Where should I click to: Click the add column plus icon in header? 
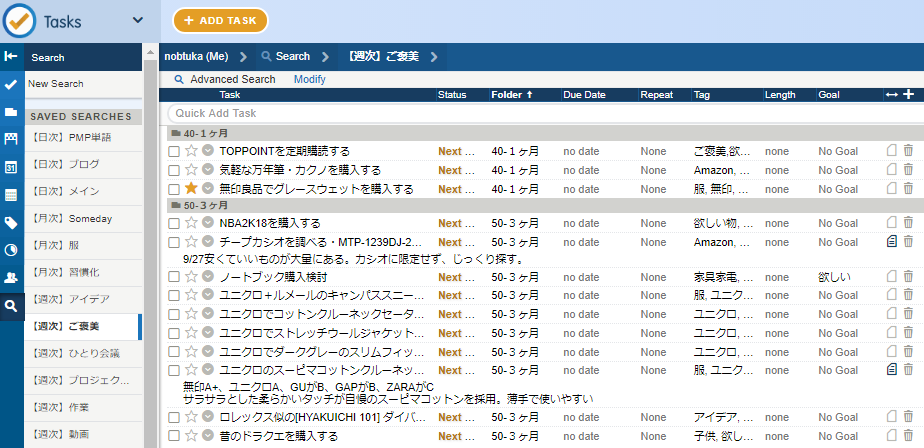pos(908,94)
